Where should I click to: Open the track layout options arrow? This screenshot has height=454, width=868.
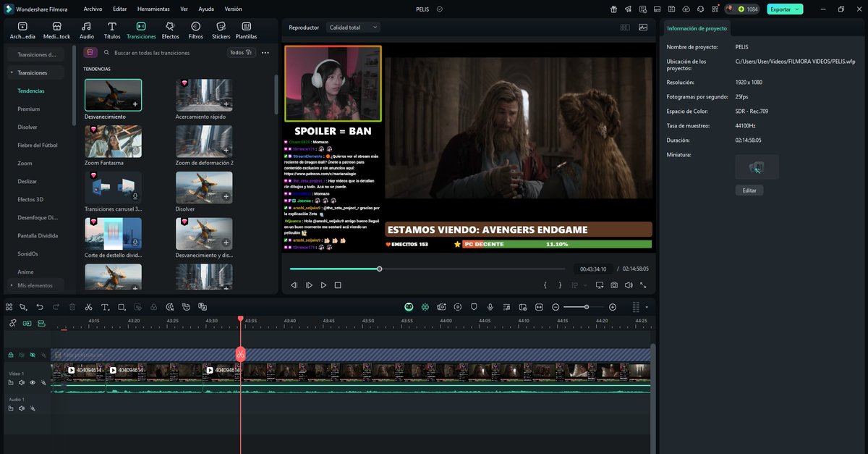[646, 307]
